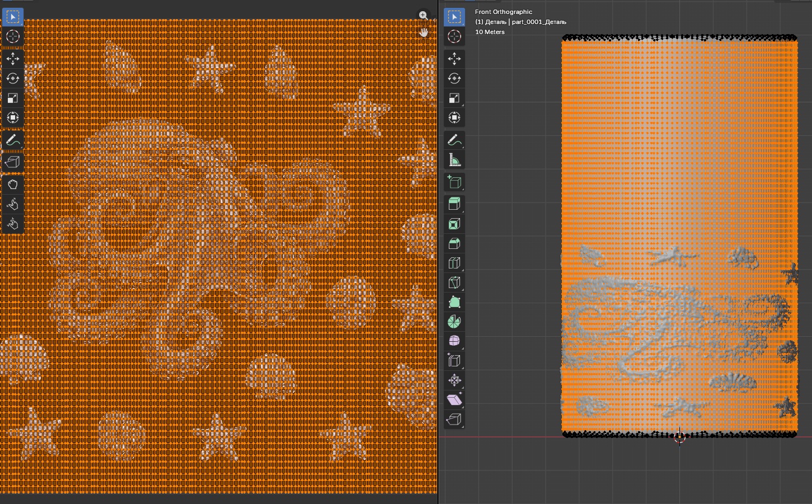This screenshot has width=812, height=504.
Task: Activate the Add Cube tool
Action: click(454, 182)
